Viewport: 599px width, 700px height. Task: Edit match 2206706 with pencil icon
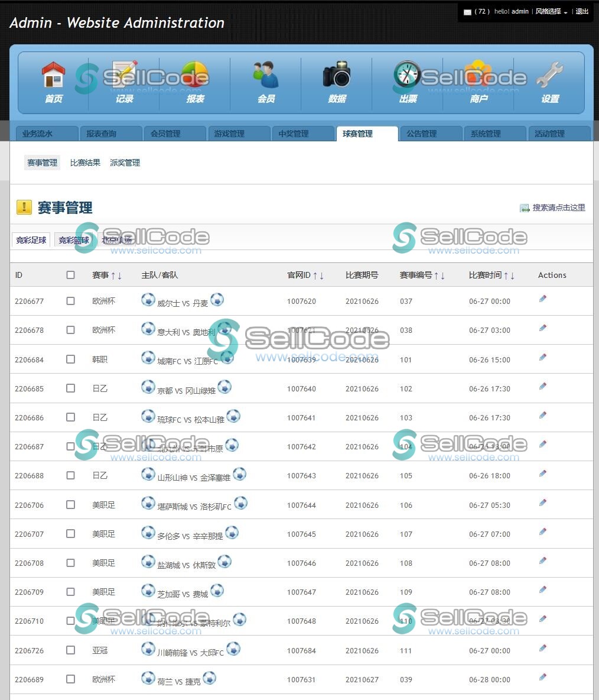(543, 502)
